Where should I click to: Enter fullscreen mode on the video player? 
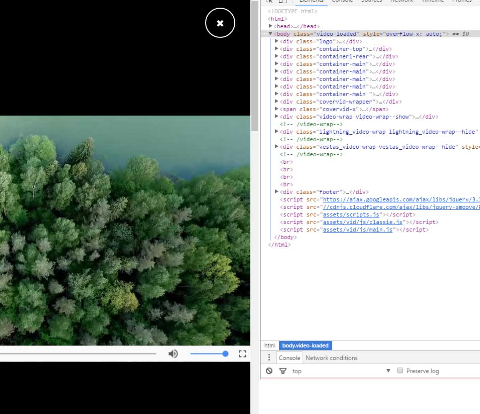[x=243, y=354]
